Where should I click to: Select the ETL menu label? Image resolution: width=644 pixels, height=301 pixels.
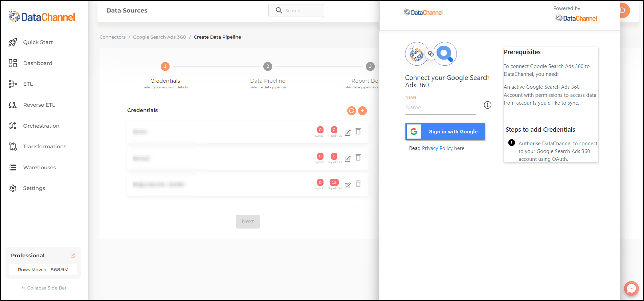pos(28,84)
